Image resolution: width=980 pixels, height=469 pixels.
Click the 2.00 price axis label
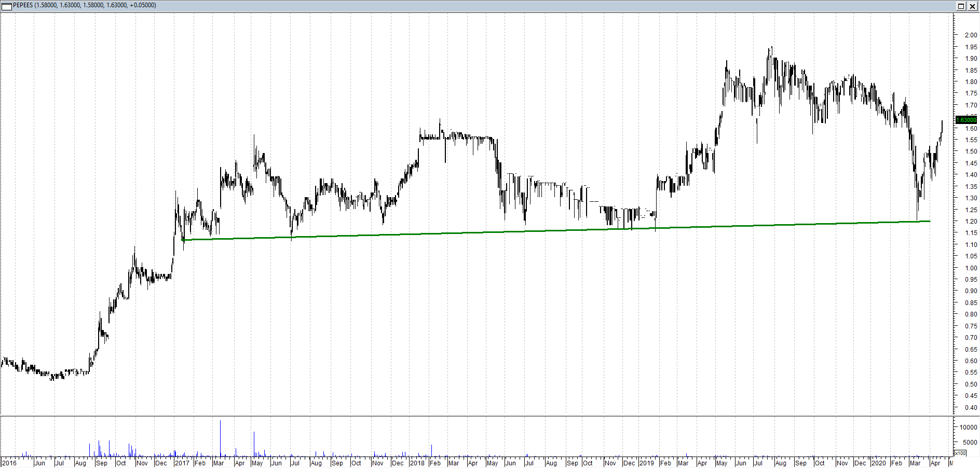click(x=970, y=35)
